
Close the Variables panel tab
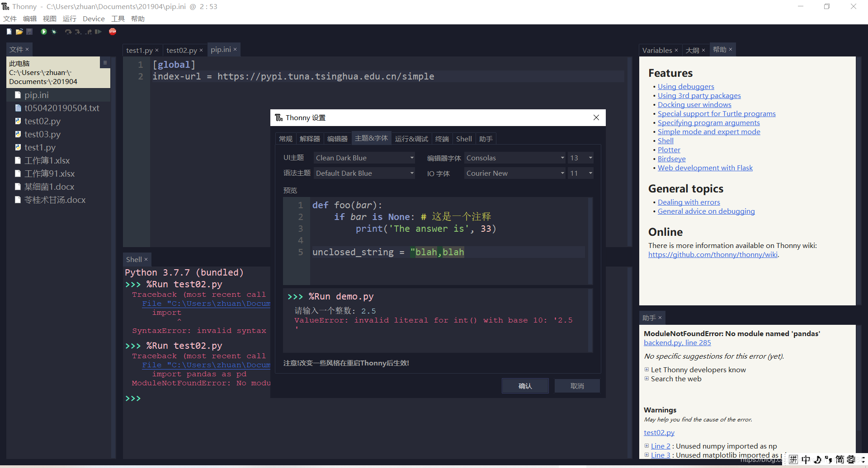(x=676, y=50)
